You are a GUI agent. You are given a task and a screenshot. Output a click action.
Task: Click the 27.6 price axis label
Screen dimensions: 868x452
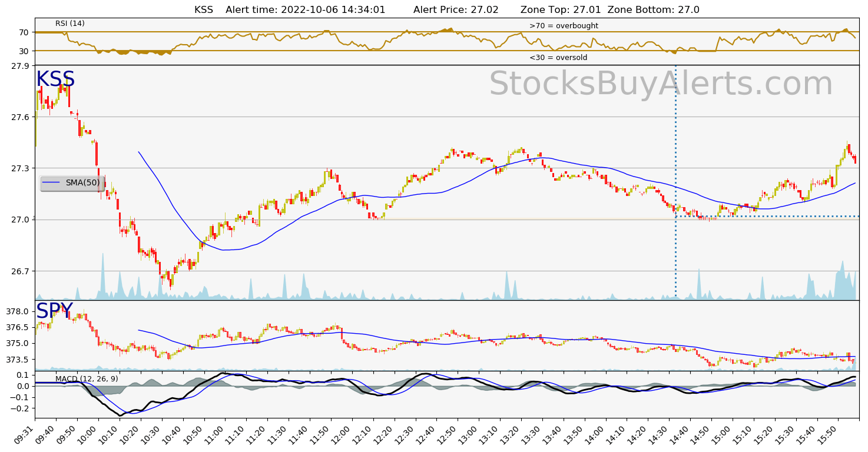click(x=21, y=117)
